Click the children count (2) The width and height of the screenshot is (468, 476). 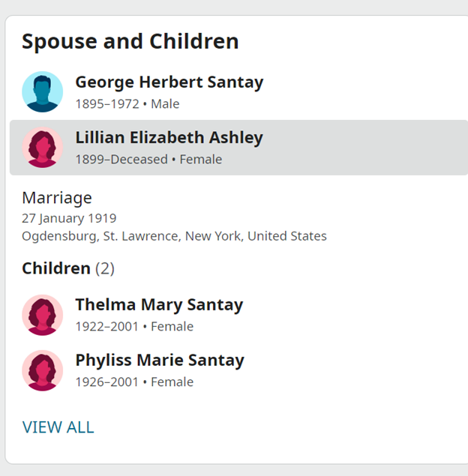coord(105,268)
